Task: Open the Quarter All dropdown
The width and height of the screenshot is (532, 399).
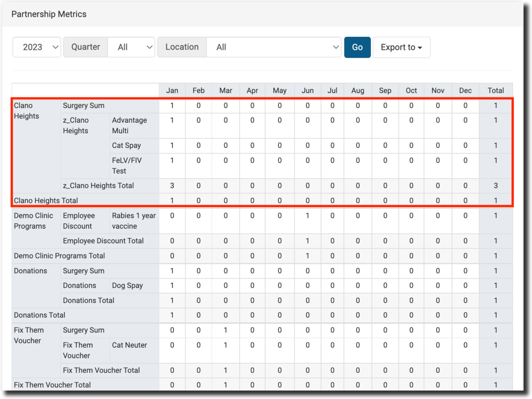Action: click(131, 47)
